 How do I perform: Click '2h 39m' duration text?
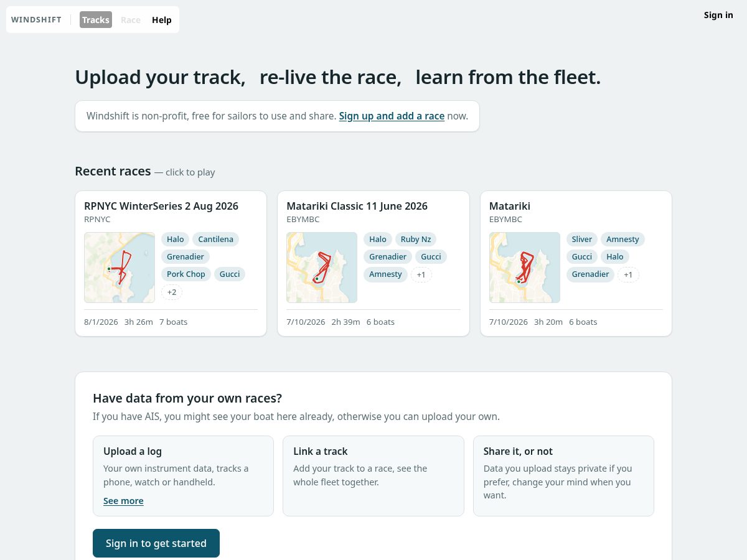click(345, 322)
